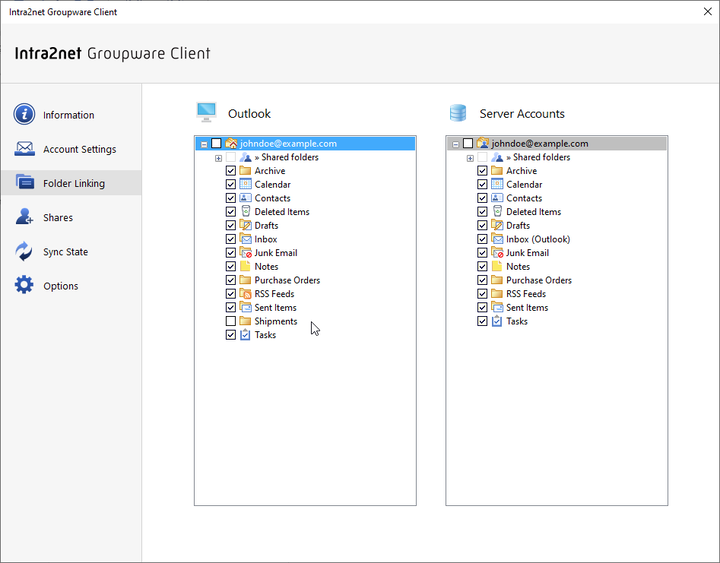Click the Options gear icon

(24, 285)
